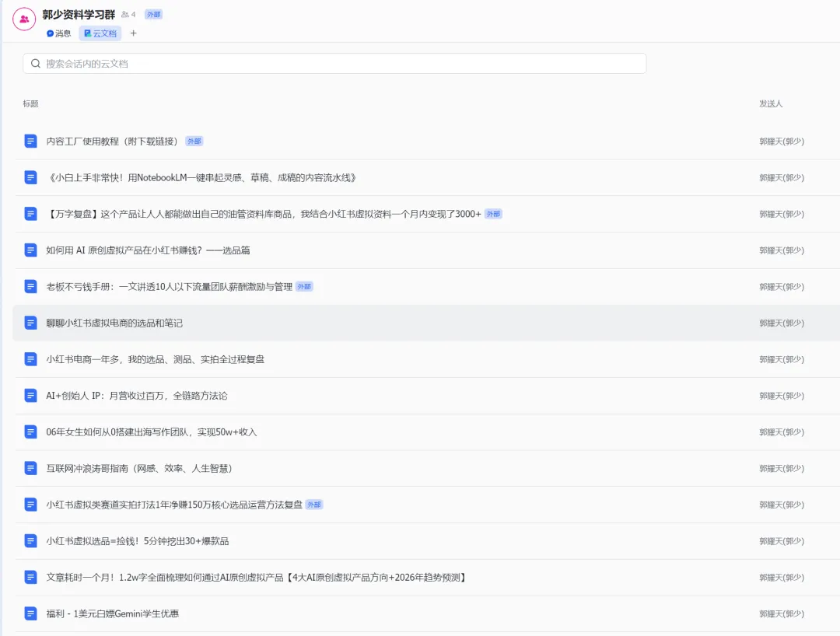Click document icon for 互联网冲浪涛哥指南
Screen dimensions: 840x636
point(30,468)
